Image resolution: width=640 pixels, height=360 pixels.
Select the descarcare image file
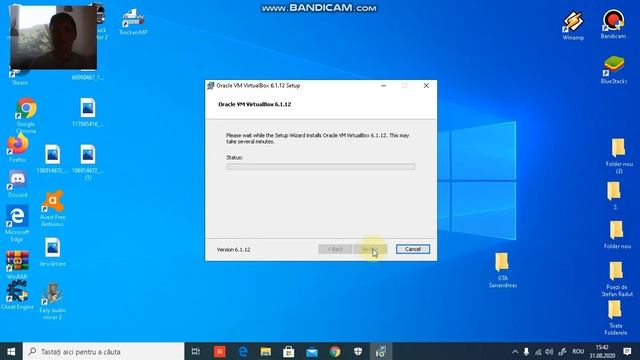(x=53, y=252)
